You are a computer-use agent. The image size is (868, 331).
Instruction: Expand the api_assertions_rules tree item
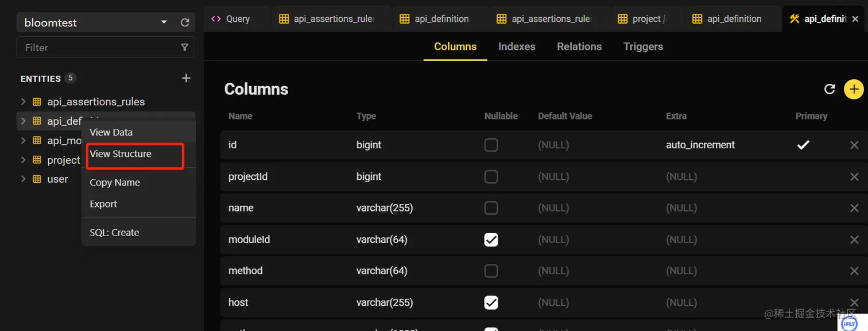tap(22, 102)
